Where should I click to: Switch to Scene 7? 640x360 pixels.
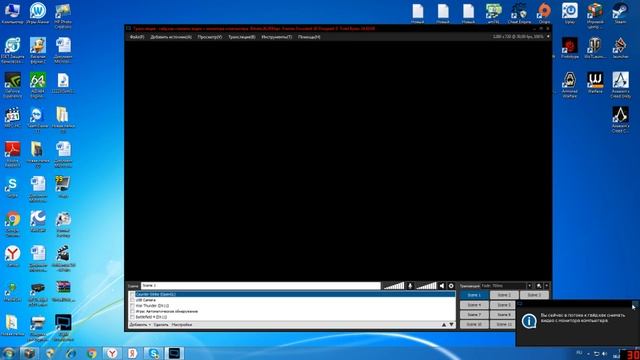474,315
